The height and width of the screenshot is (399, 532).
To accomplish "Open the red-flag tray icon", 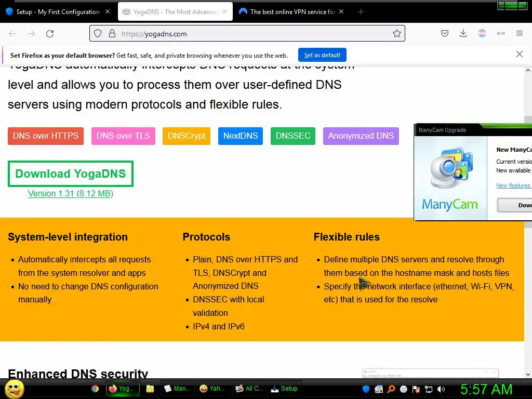I will point(416,389).
